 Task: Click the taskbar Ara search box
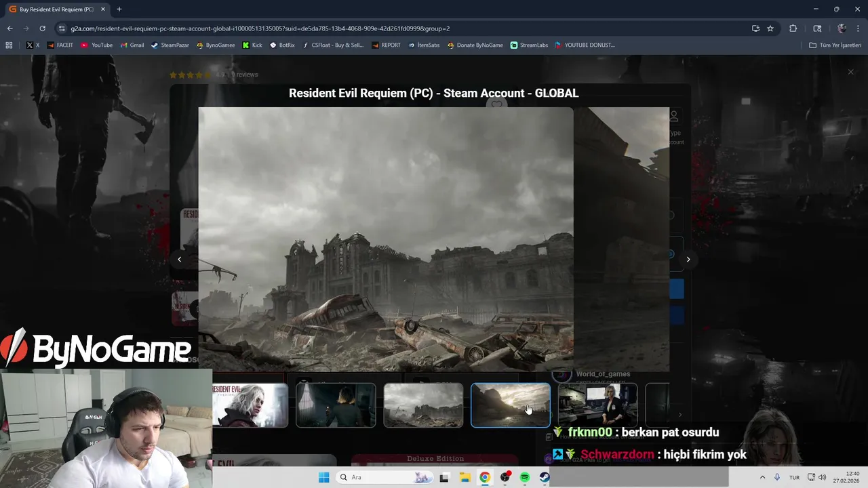384,477
